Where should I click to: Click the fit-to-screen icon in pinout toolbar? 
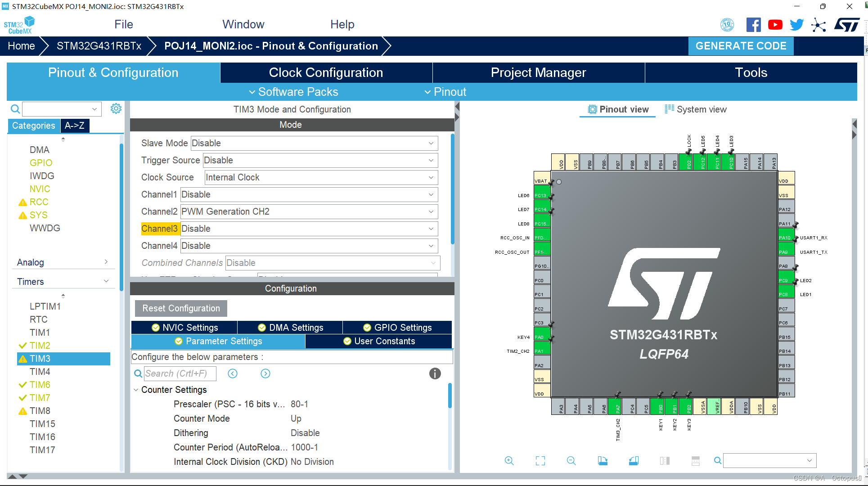coord(540,460)
